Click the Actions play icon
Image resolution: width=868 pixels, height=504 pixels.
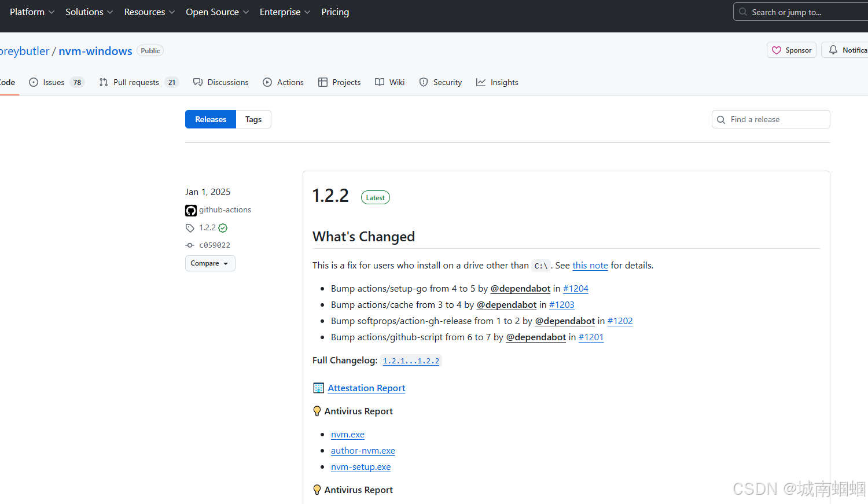point(267,82)
